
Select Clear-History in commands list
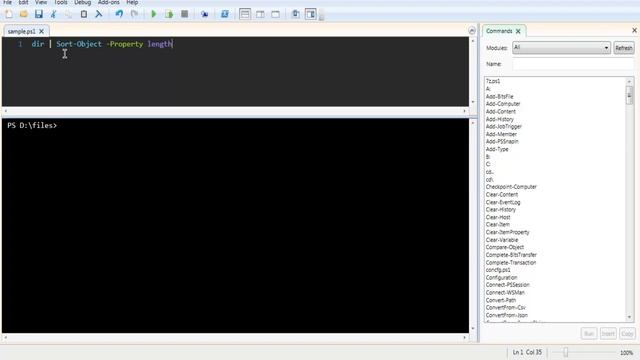tap(501, 209)
